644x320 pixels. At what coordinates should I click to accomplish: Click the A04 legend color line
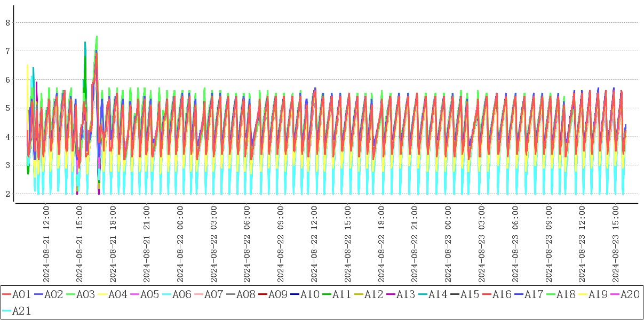(102, 294)
